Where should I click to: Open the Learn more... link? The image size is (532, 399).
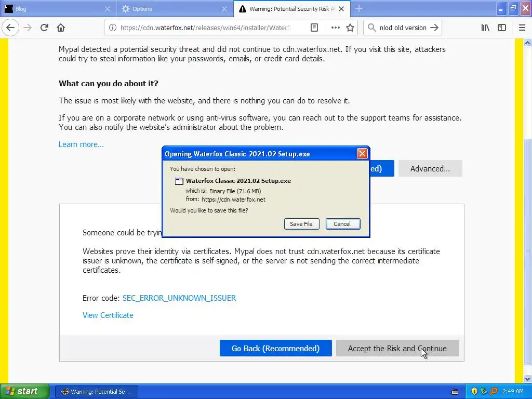point(81,144)
